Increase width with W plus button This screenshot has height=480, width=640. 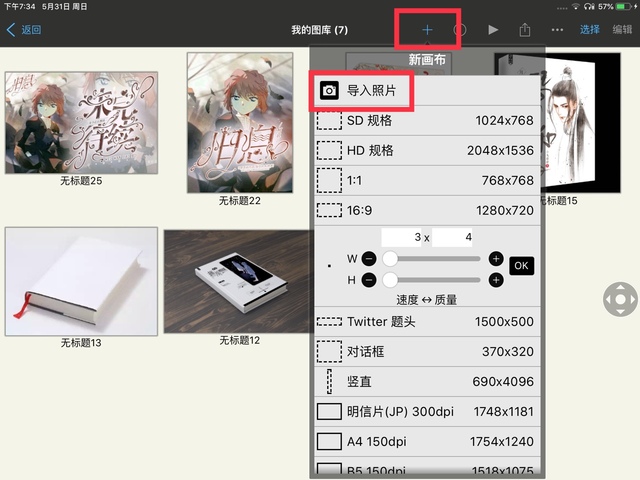(x=496, y=259)
